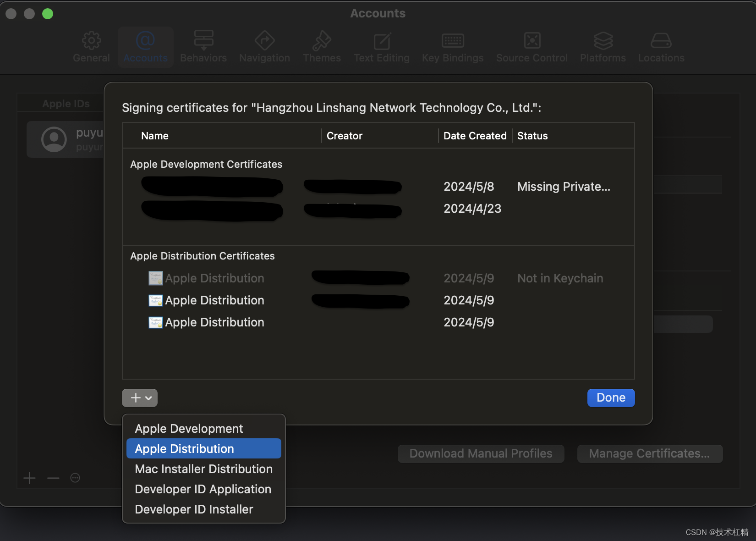Select the puyu Apple ID account
The height and width of the screenshot is (541, 756).
point(66,139)
